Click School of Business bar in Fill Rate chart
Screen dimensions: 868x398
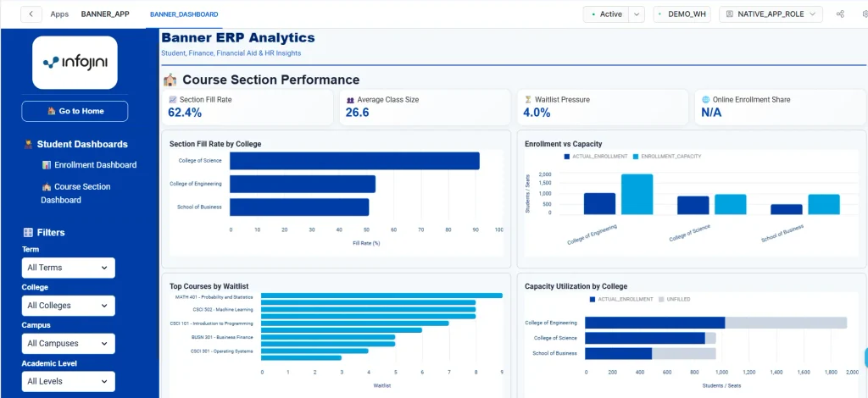[299, 207]
